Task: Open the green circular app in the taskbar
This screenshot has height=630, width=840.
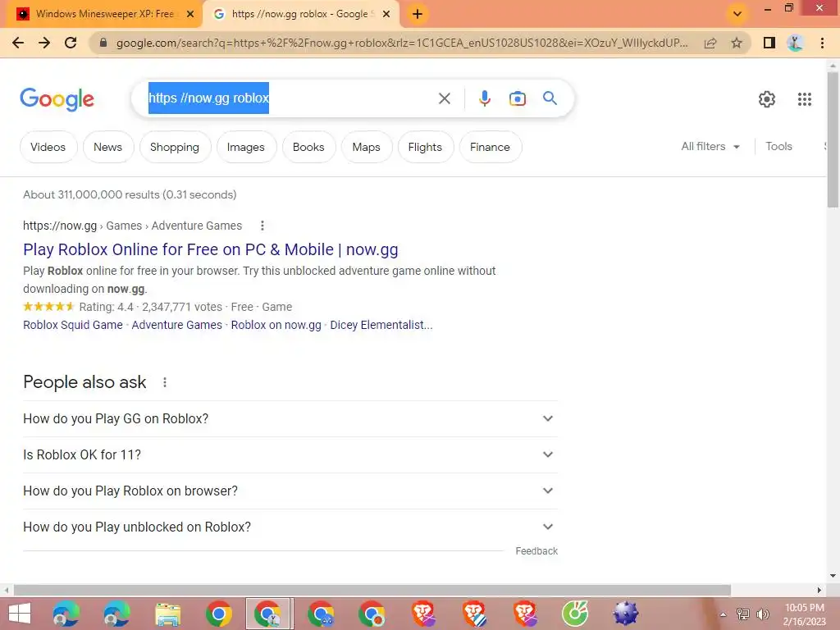Action: coord(575,614)
